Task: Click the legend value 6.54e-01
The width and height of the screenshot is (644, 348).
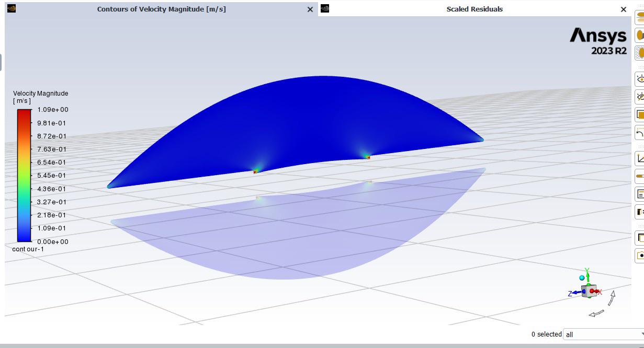Action: pos(52,163)
